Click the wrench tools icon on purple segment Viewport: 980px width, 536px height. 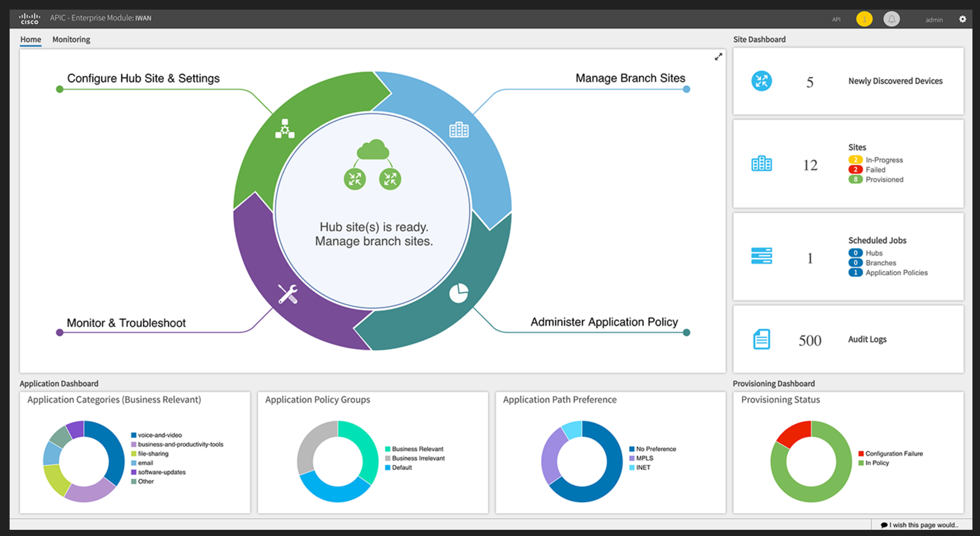click(287, 294)
